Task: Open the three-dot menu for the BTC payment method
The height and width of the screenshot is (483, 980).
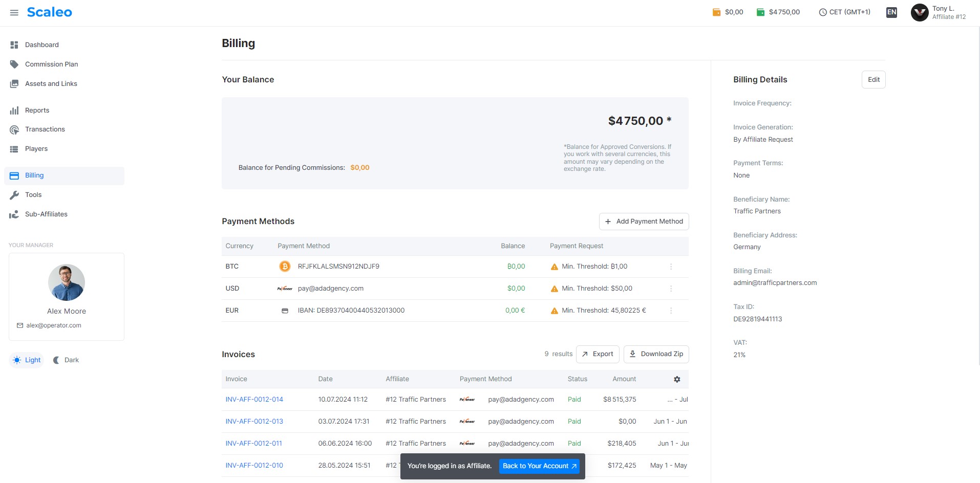Action: [670, 267]
